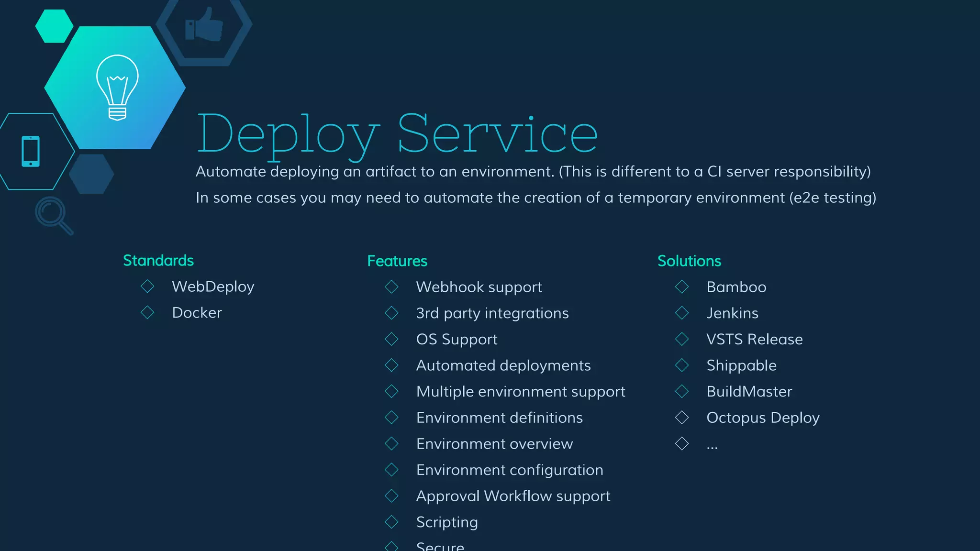Click the sentence about temporary environment creation
Screen dimensions: 980x551
click(x=536, y=198)
